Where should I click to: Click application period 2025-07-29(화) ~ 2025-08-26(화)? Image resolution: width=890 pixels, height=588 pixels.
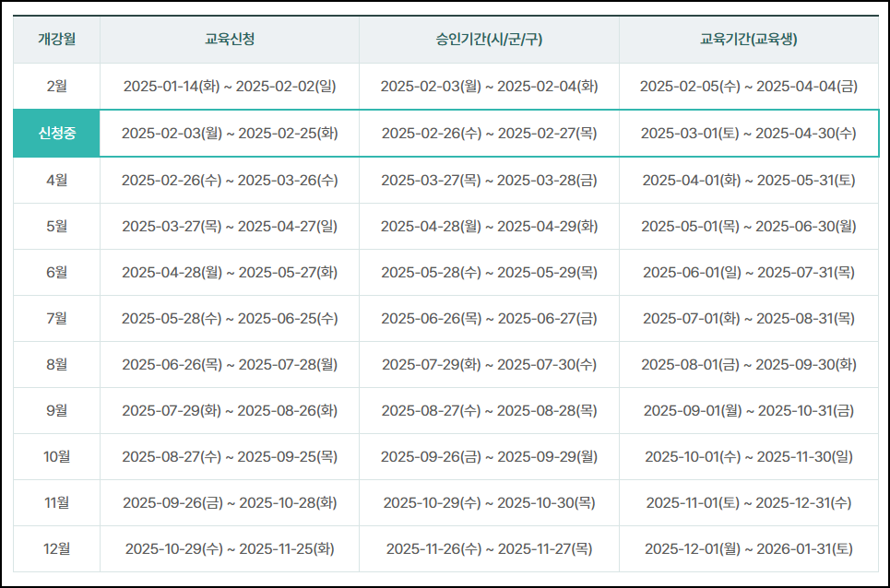pos(230,410)
